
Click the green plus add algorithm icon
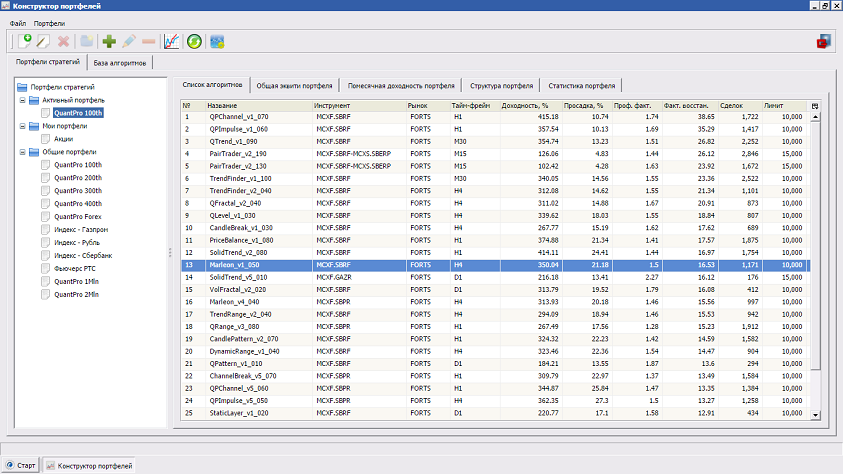(109, 41)
